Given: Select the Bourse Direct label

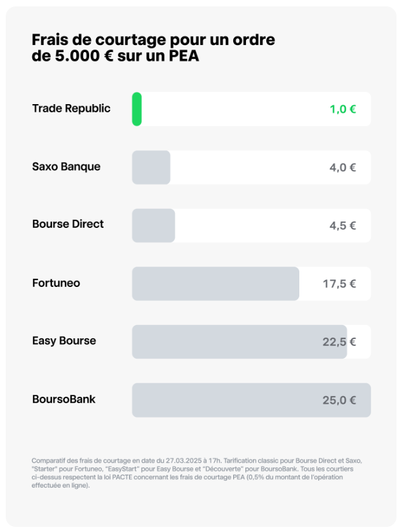Looking at the screenshot, I should (68, 224).
